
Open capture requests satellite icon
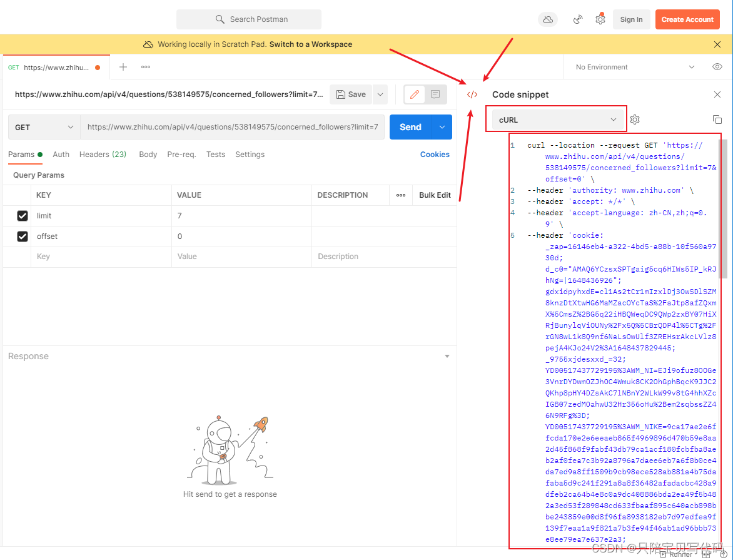click(x=578, y=19)
